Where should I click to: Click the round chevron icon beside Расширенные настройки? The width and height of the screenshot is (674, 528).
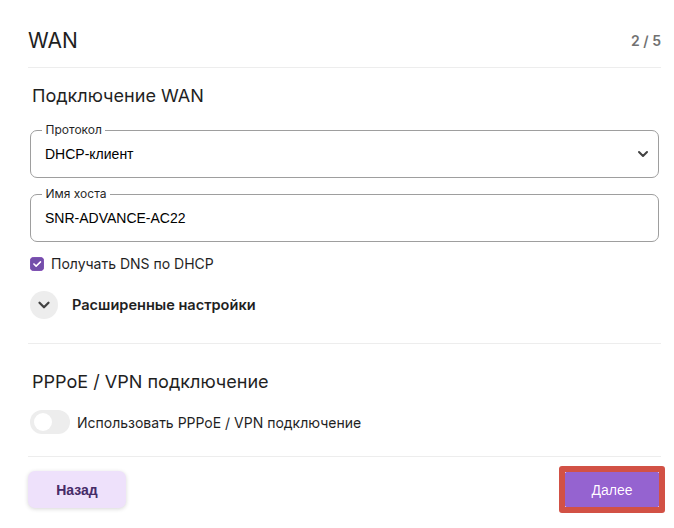coord(44,305)
